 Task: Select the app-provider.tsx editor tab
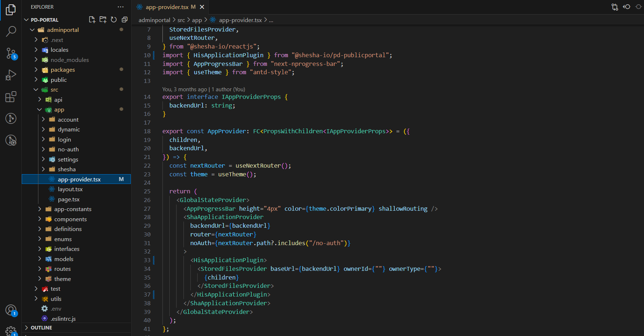[x=170, y=7]
